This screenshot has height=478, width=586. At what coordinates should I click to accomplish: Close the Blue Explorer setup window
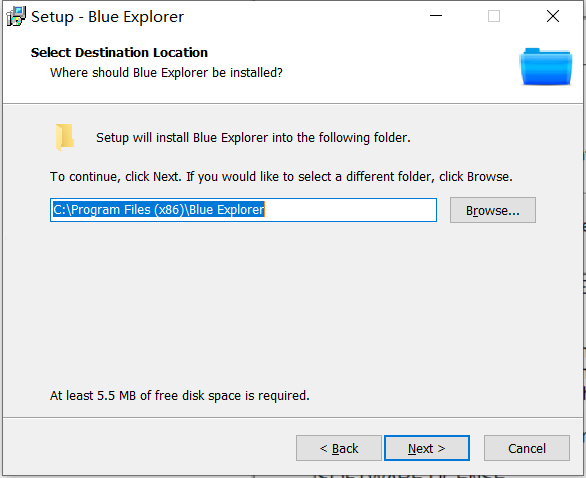click(x=553, y=16)
